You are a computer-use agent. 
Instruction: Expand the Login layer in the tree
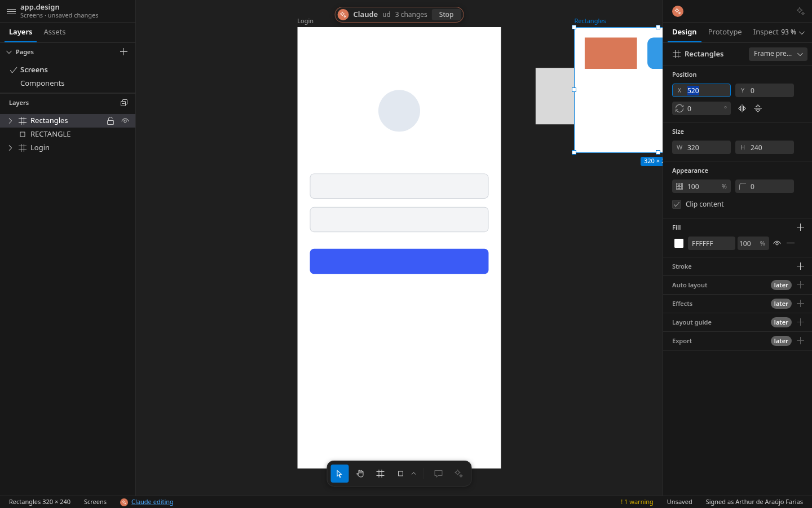click(x=10, y=148)
